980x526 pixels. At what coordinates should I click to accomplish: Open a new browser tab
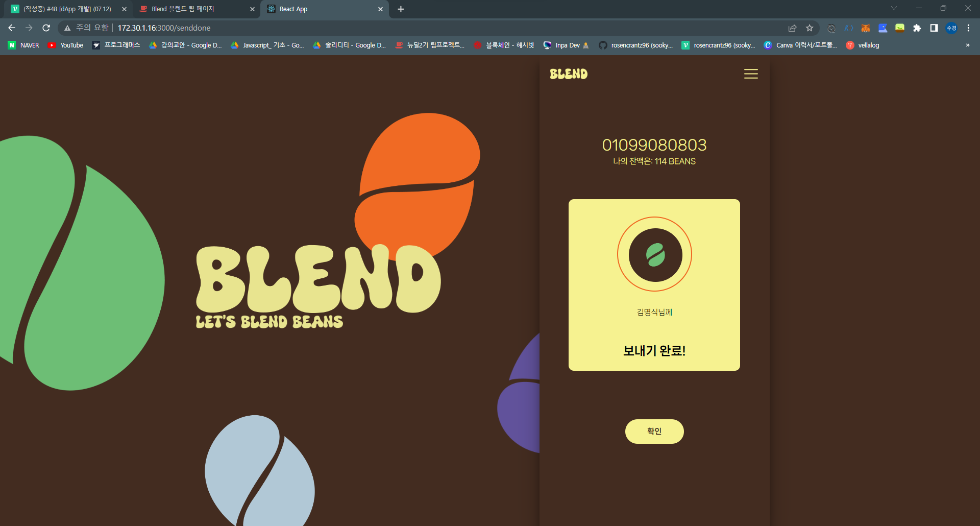pos(401,9)
